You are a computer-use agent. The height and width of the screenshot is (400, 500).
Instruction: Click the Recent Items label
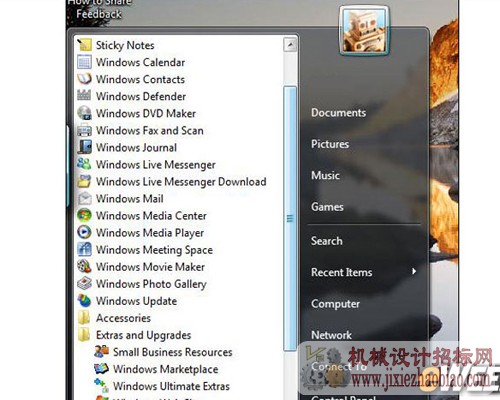point(342,272)
